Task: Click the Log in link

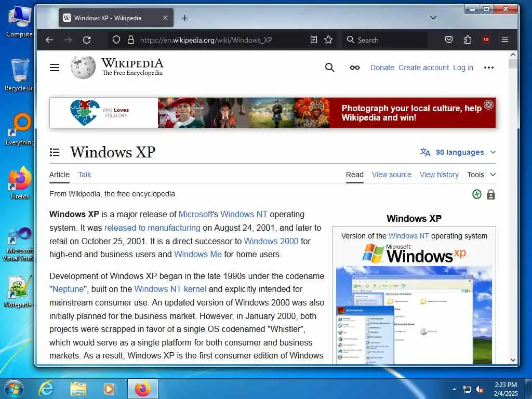Action: (463, 68)
